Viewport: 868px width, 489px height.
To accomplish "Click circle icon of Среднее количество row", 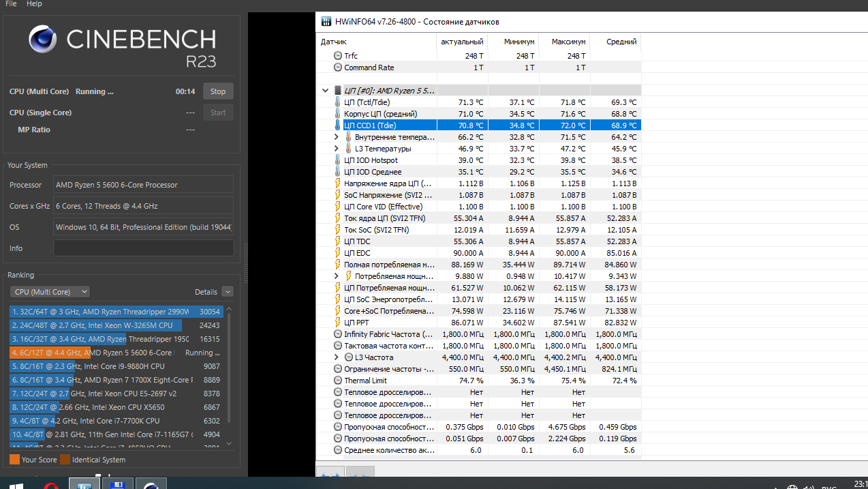I will (x=338, y=450).
